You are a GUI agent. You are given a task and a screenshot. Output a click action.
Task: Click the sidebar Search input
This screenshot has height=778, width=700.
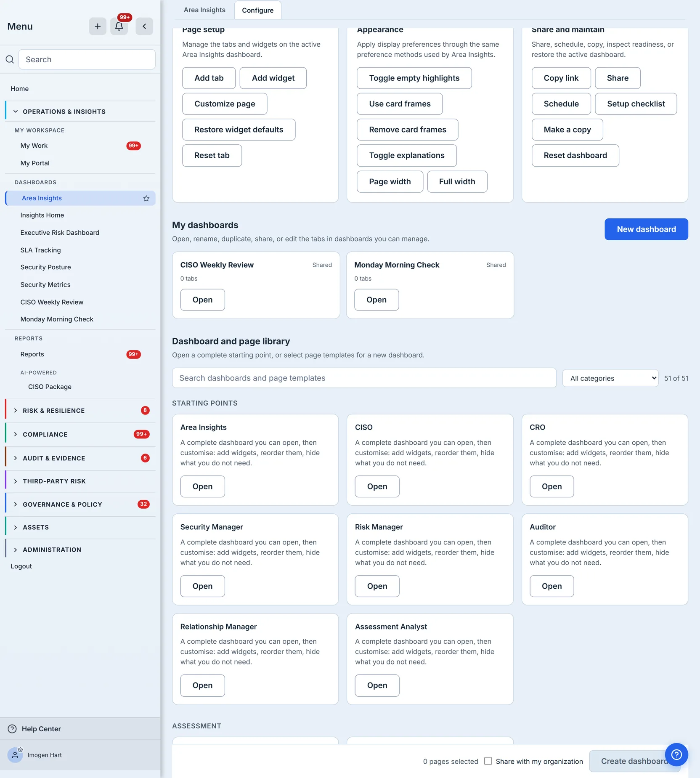(87, 59)
